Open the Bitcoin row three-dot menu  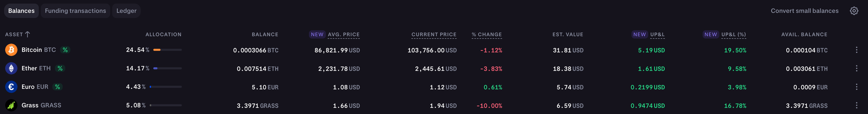[856, 50]
